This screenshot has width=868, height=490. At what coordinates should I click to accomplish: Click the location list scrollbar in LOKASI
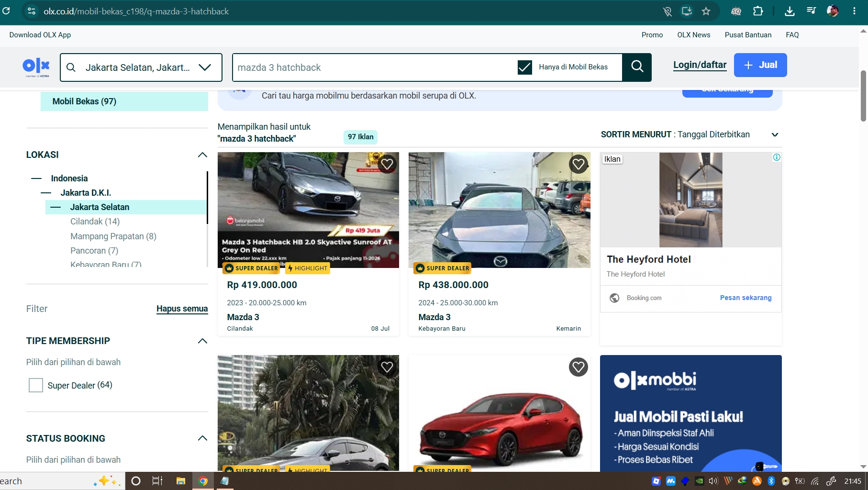[207, 197]
